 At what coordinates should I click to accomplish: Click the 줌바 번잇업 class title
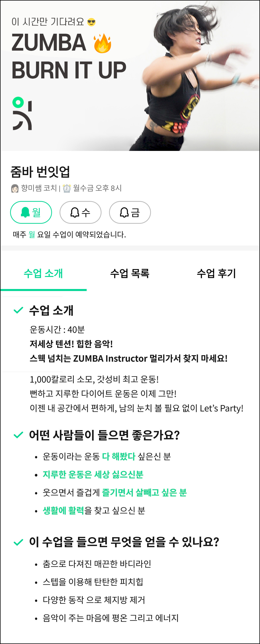coord(40,172)
